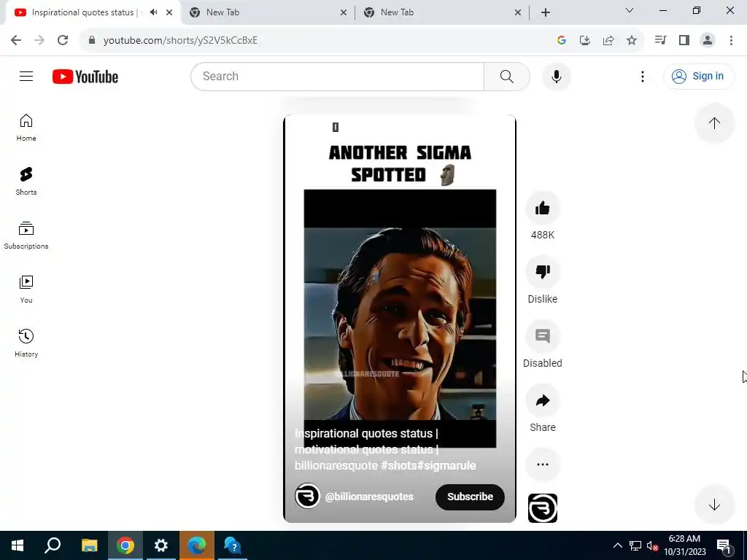The image size is (747, 560).
Task: Open the You section in sidebar
Action: click(26, 289)
